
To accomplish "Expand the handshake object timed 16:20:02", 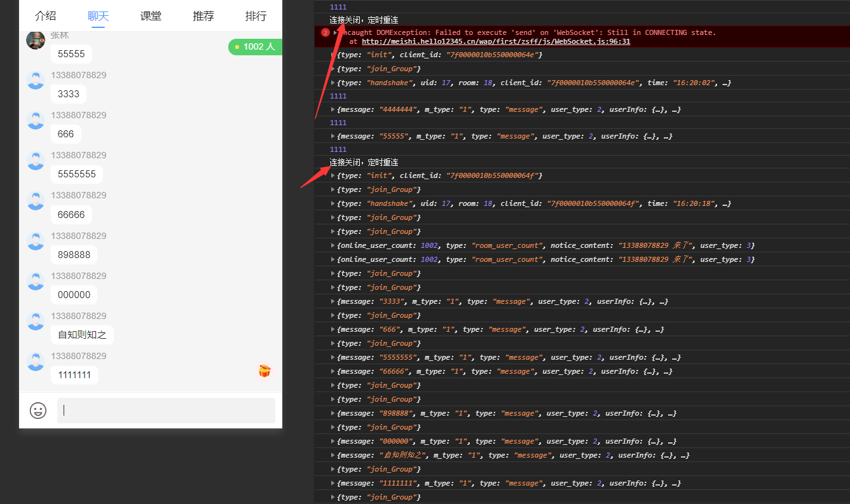I will pyautogui.click(x=333, y=83).
